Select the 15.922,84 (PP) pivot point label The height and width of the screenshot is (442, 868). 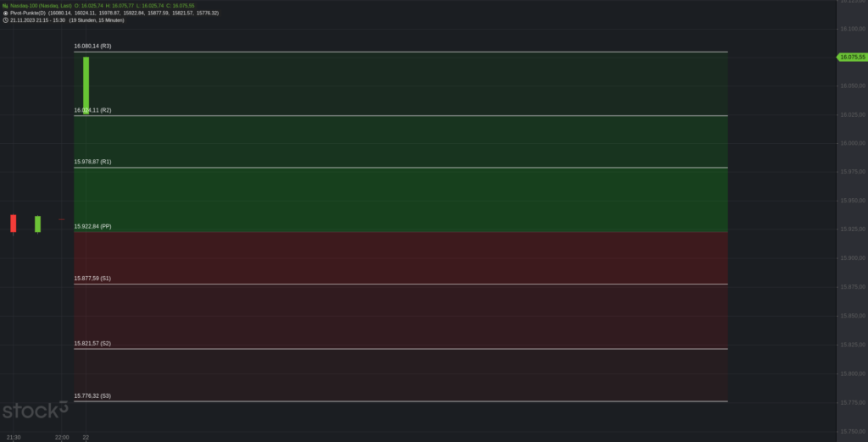[92, 226]
